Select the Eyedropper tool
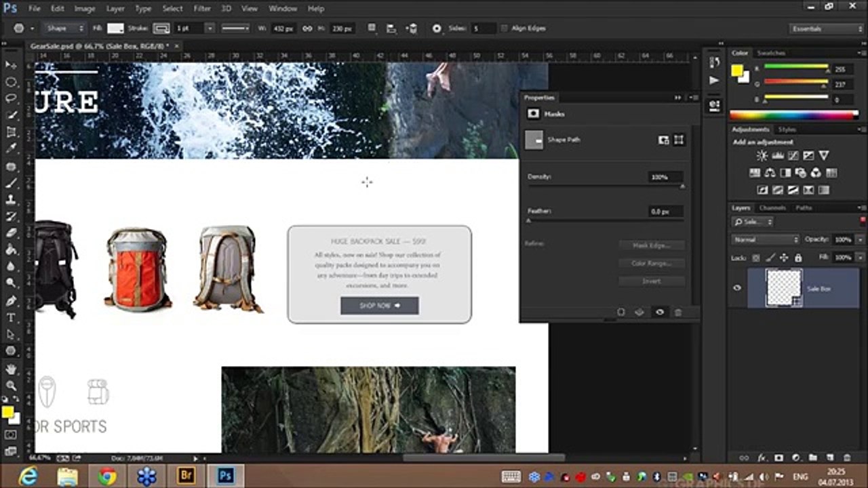Viewport: 868px width, 488px height. click(11, 149)
